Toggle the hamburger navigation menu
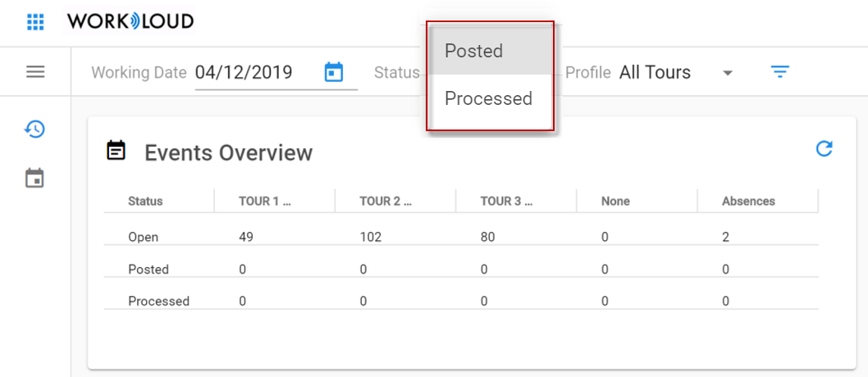The width and height of the screenshot is (868, 377). tap(35, 72)
